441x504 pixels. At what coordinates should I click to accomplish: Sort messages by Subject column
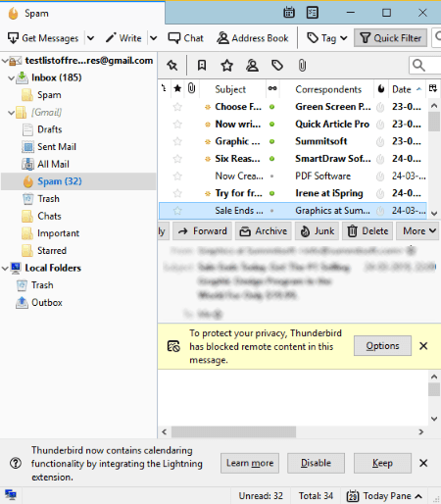coord(230,89)
